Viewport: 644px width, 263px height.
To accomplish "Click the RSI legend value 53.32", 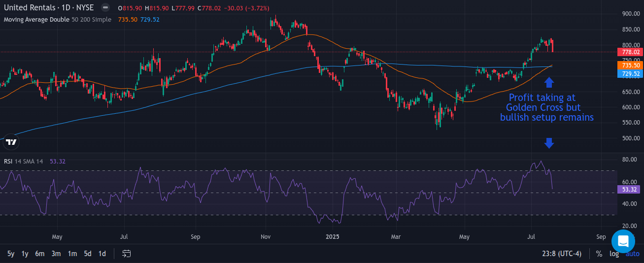I will pyautogui.click(x=58, y=161).
